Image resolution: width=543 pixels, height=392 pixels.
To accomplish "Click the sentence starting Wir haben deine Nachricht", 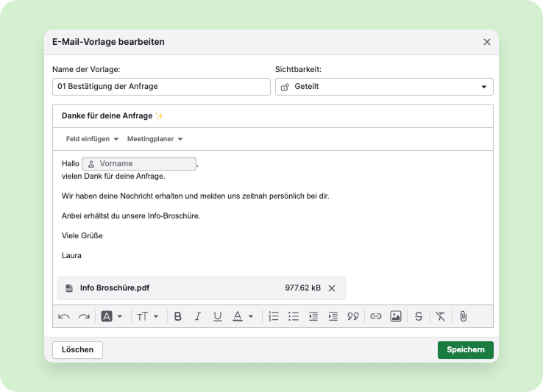I will [x=195, y=196].
